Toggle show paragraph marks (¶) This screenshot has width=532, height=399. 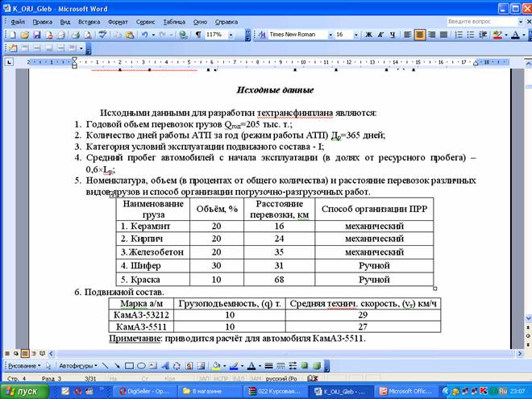pos(198,35)
